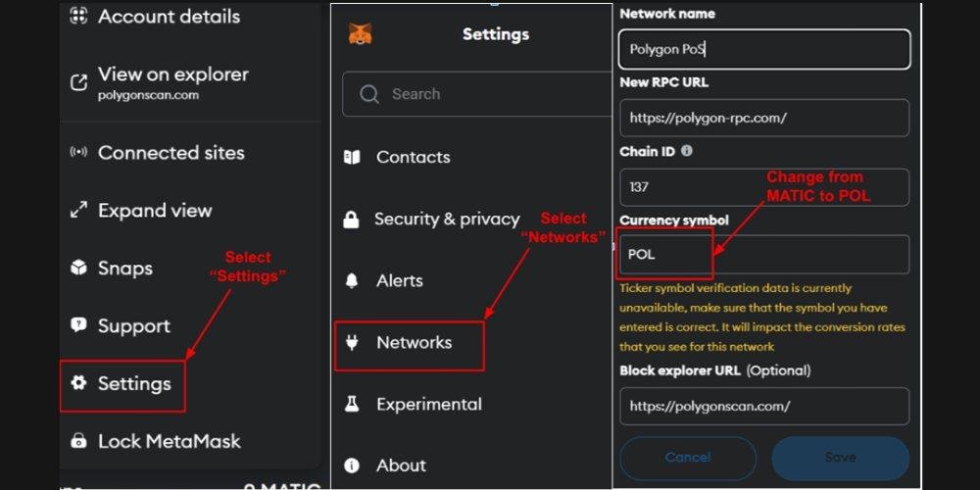Screen dimensions: 980x490
Task: Click the Experimental flask icon
Action: pyautogui.click(x=352, y=404)
